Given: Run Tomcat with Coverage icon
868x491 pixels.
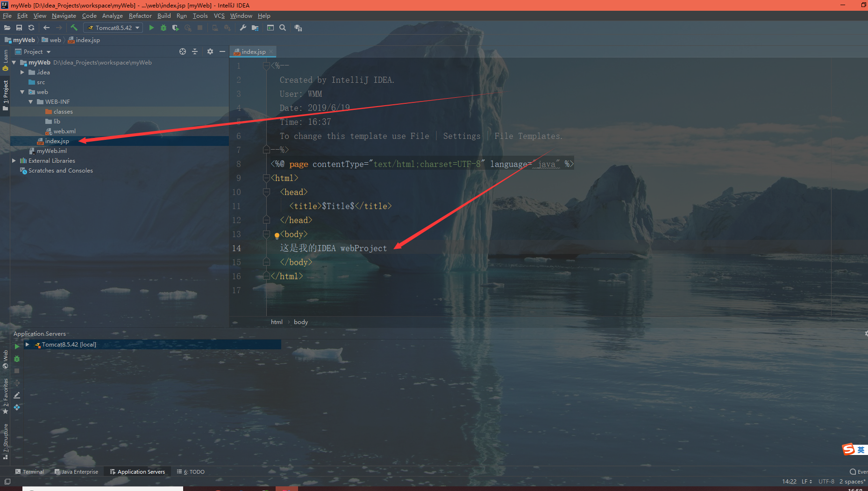Looking at the screenshot, I should pyautogui.click(x=175, y=28).
